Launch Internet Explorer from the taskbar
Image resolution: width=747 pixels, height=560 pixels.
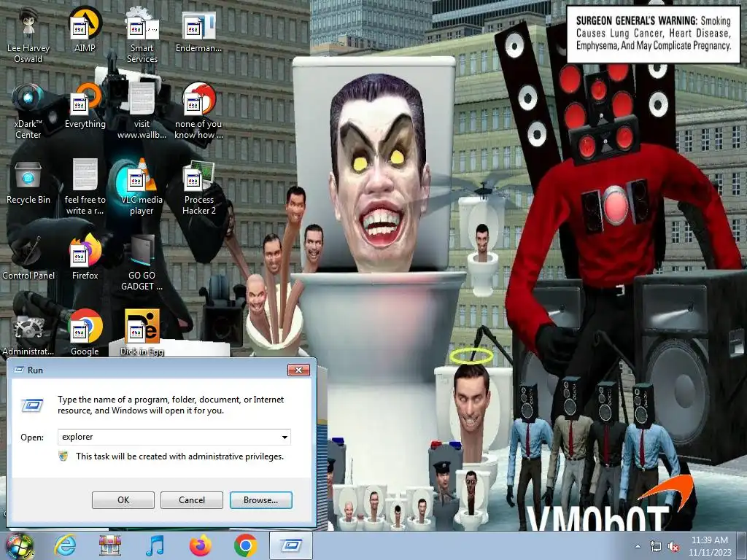tap(65, 545)
